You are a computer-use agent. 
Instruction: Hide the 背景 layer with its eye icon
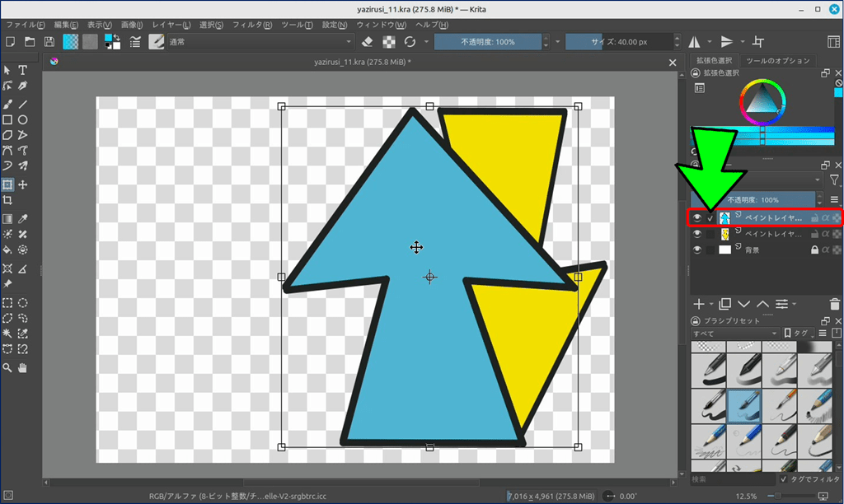click(697, 250)
